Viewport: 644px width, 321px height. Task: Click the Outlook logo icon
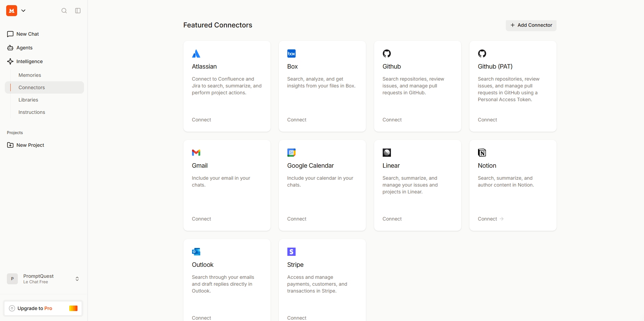pyautogui.click(x=196, y=252)
